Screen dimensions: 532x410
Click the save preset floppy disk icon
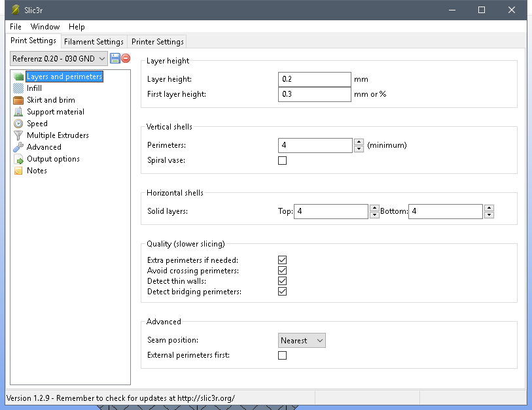(115, 58)
